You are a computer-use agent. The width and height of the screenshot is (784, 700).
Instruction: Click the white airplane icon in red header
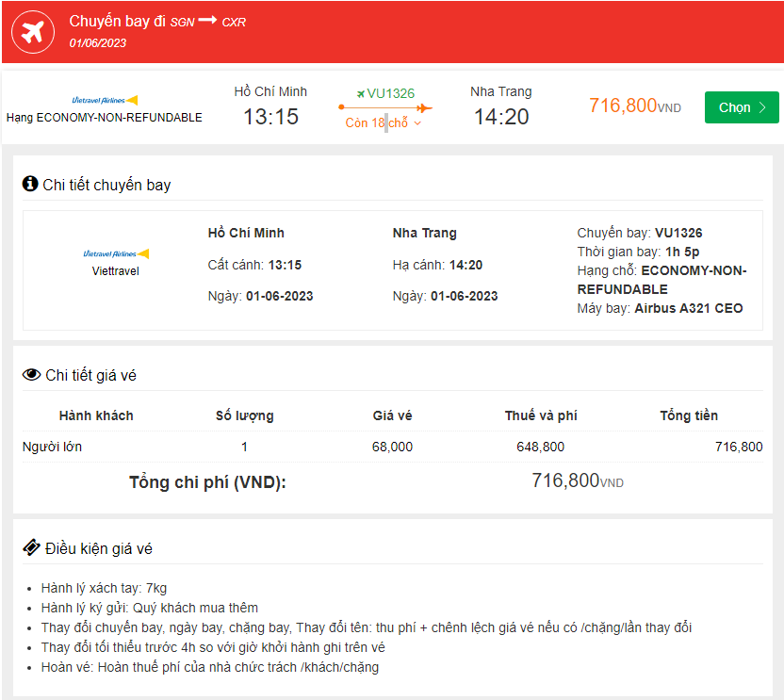pos(33,32)
